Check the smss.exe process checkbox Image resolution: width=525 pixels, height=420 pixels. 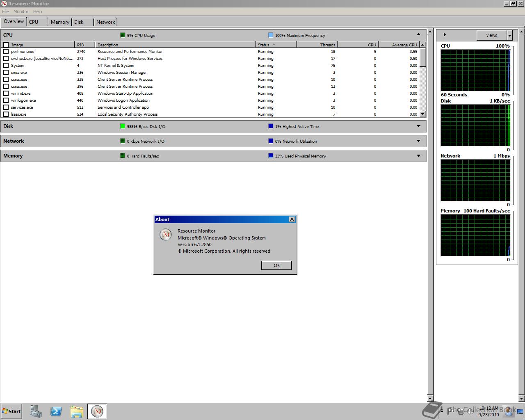tap(6, 73)
